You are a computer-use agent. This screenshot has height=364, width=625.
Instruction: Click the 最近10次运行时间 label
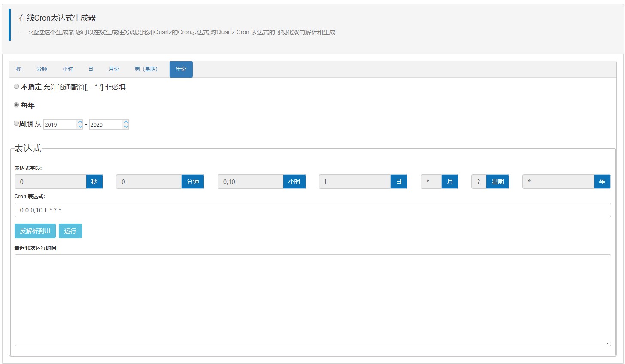(35, 248)
